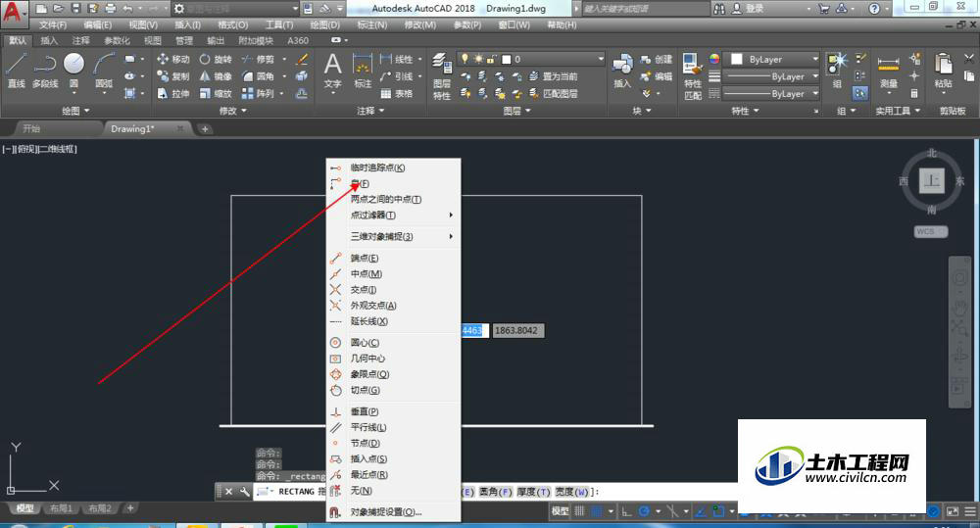Image resolution: width=980 pixels, height=528 pixels.
Task: Select the 多段线 (Polyline) tool
Action: point(45,70)
